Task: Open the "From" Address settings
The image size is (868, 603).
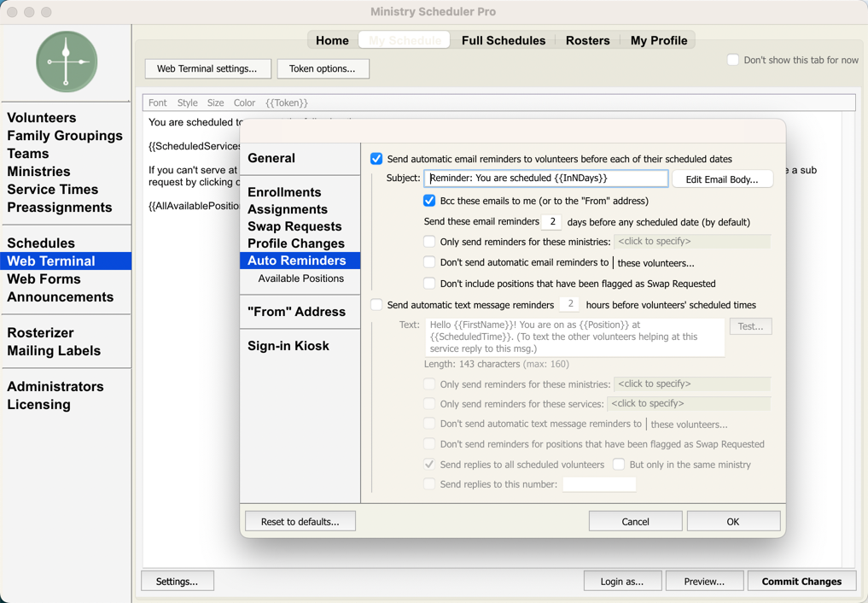Action: (296, 312)
